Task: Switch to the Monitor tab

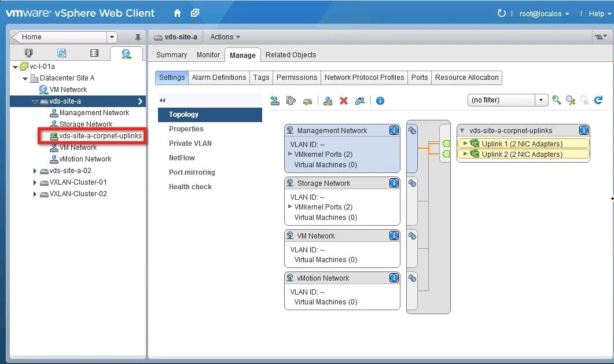Action: click(208, 55)
